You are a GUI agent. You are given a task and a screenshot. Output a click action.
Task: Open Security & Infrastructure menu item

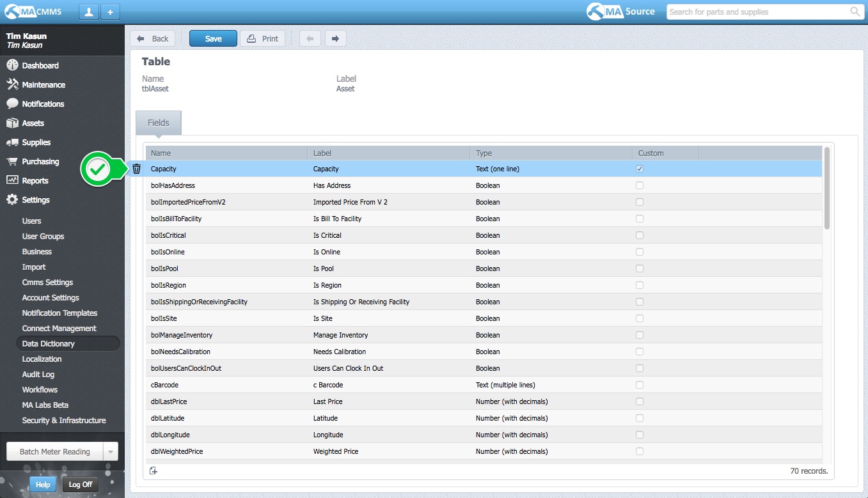pyautogui.click(x=64, y=420)
